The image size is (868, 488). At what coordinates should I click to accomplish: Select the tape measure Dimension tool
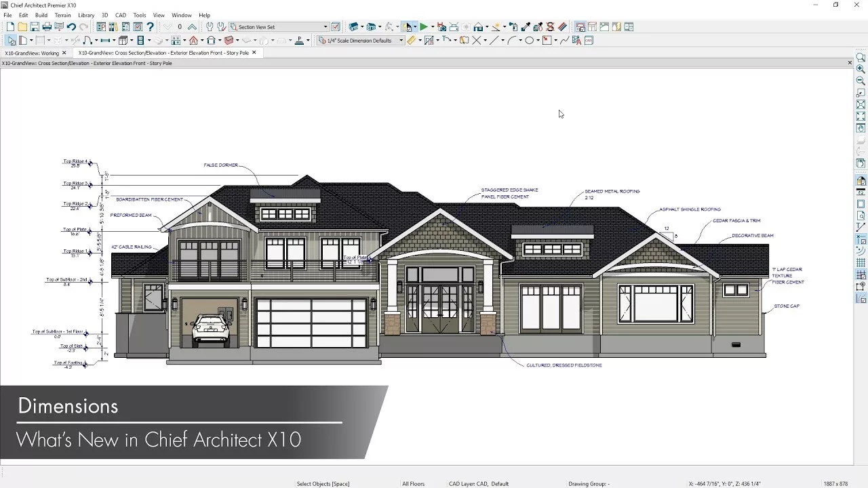point(411,41)
